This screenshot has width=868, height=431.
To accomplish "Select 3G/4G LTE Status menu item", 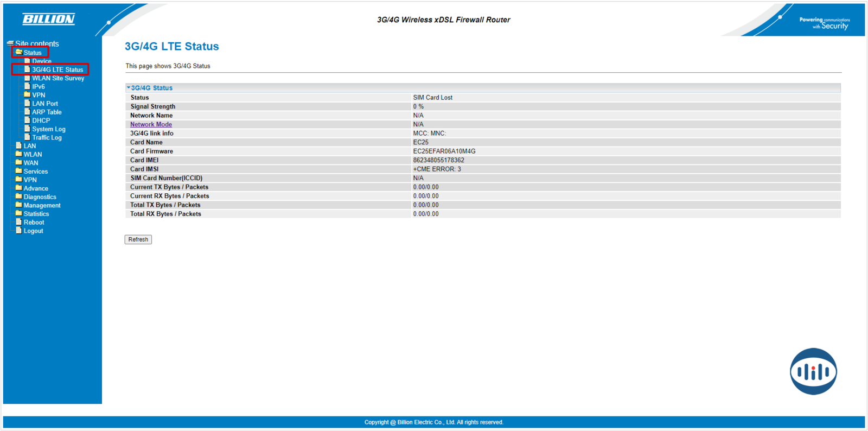I will 57,69.
